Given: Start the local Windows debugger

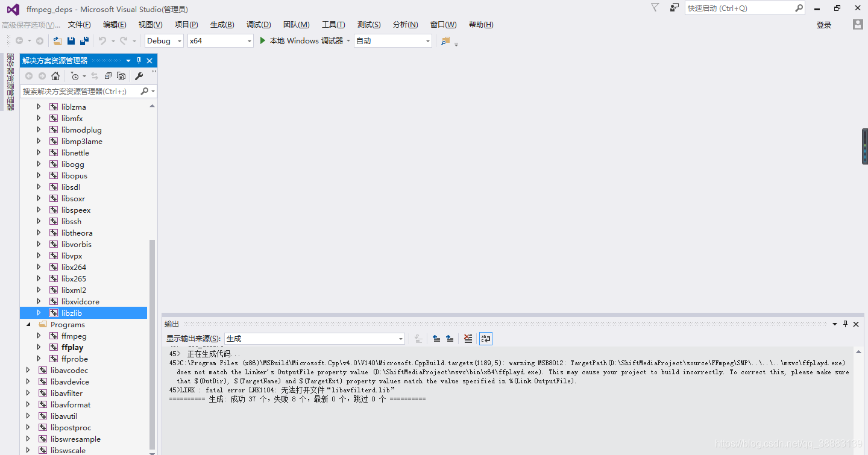Looking at the screenshot, I should (x=263, y=40).
